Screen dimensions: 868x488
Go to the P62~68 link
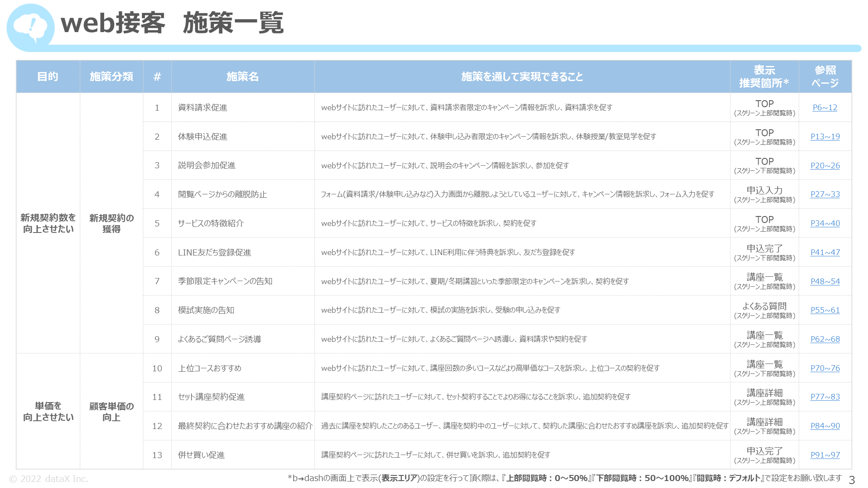pos(825,339)
